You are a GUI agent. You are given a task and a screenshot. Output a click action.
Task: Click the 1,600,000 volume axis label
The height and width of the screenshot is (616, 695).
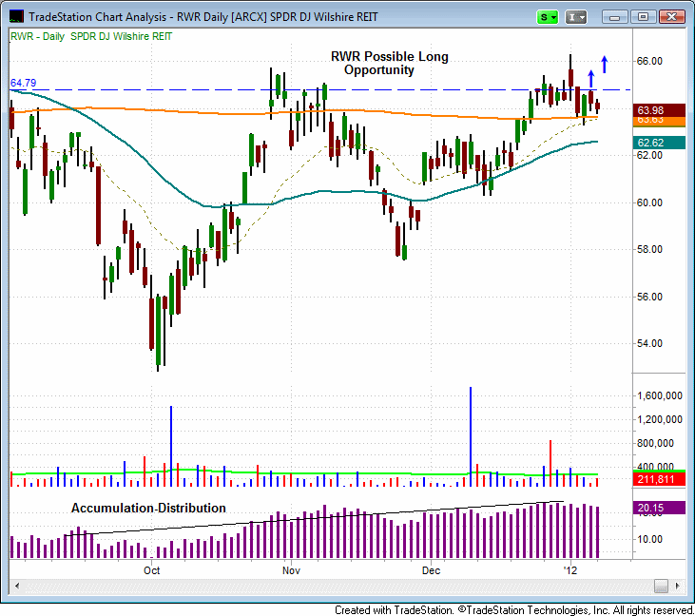tap(660, 395)
